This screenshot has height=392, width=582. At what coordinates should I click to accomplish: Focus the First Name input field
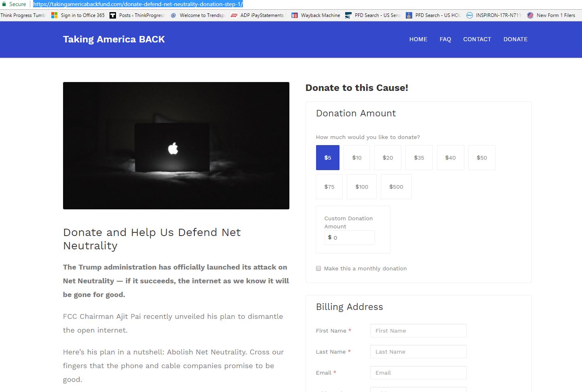418,331
